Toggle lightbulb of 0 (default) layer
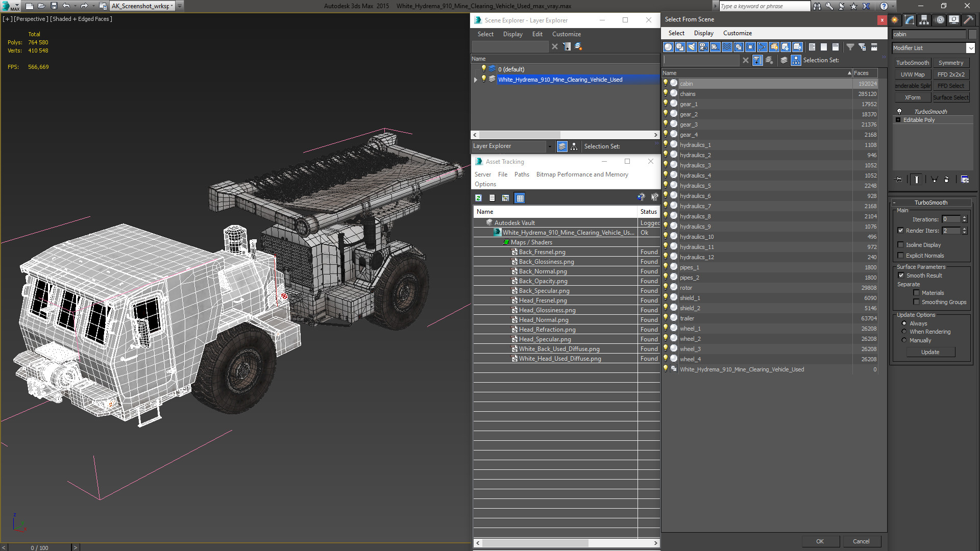The width and height of the screenshot is (980, 551). point(484,69)
